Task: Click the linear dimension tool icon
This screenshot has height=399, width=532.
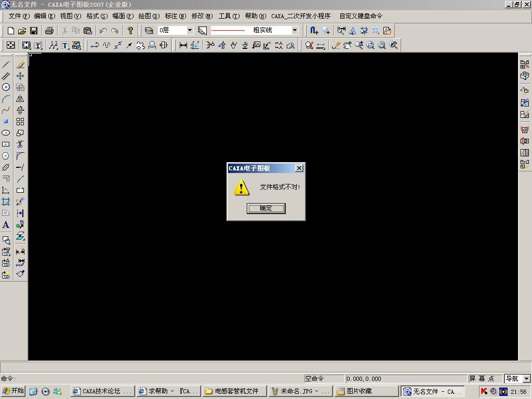Action: click(x=183, y=45)
